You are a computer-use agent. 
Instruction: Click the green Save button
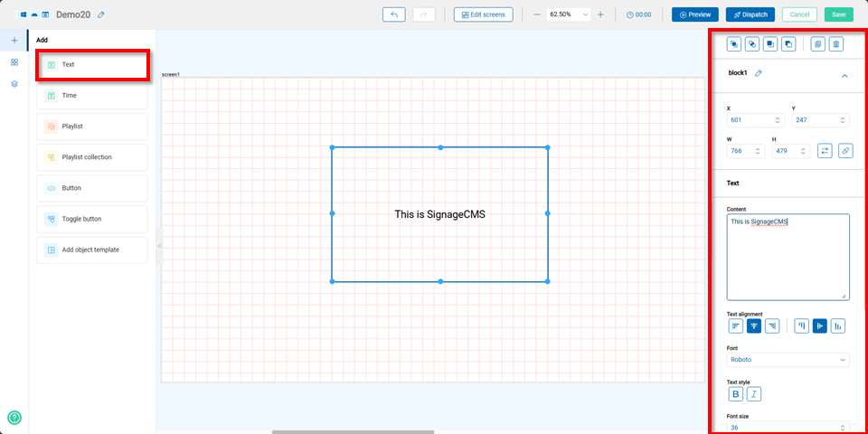pos(838,14)
